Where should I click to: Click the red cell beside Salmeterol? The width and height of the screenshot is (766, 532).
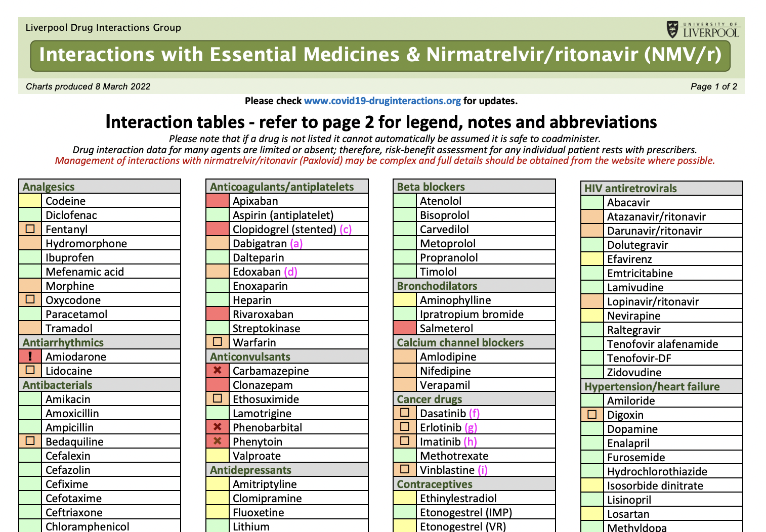405,328
